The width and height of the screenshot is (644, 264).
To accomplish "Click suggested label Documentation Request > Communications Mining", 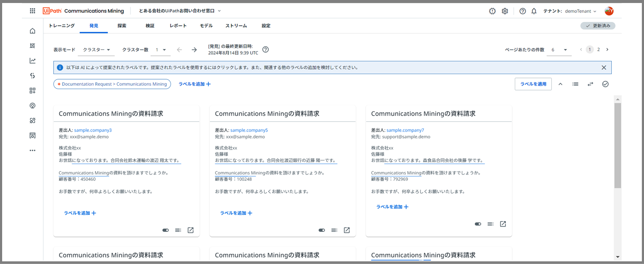I will (112, 84).
